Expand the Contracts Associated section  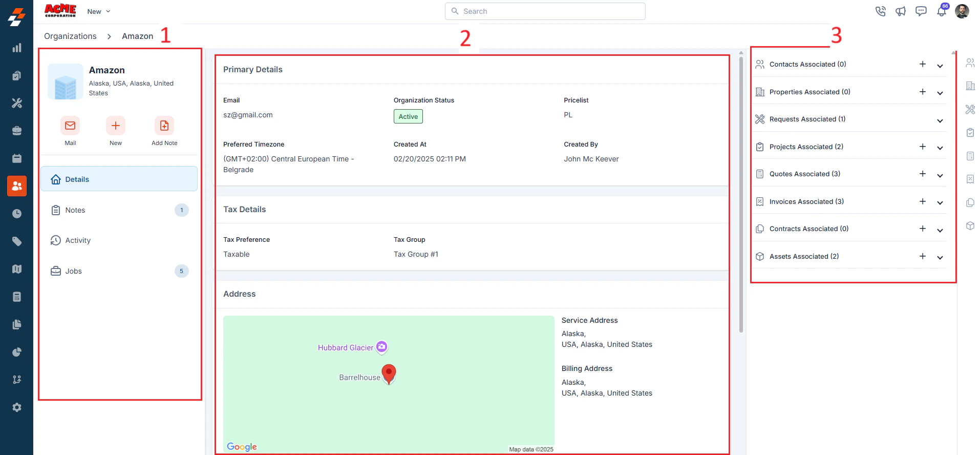940,230
